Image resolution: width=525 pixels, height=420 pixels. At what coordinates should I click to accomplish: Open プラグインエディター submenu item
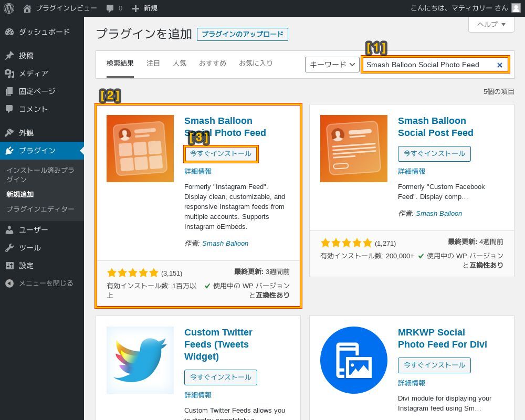click(40, 209)
